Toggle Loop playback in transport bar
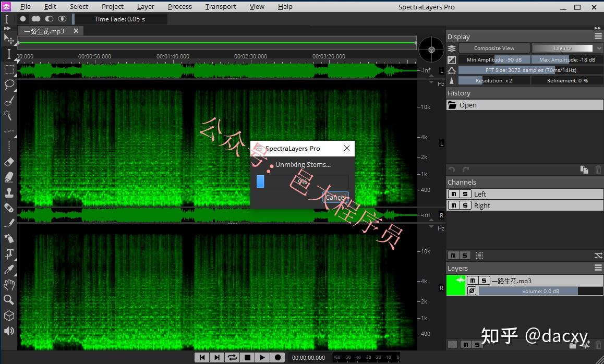 click(232, 357)
